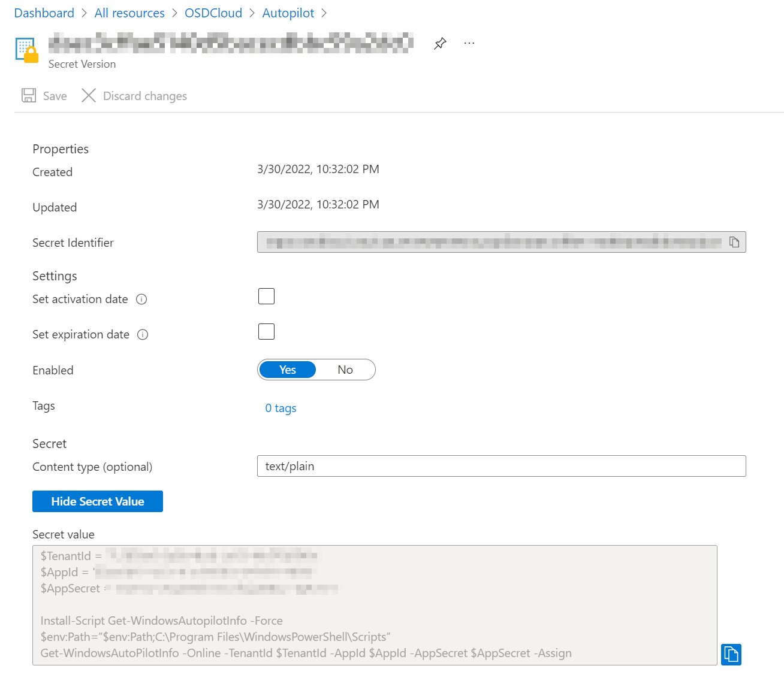
Task: Click the Key Vault secret lock icon
Action: click(x=26, y=50)
